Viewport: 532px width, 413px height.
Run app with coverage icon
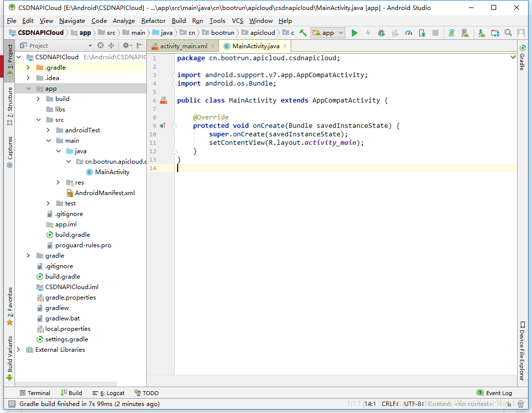tap(395, 33)
